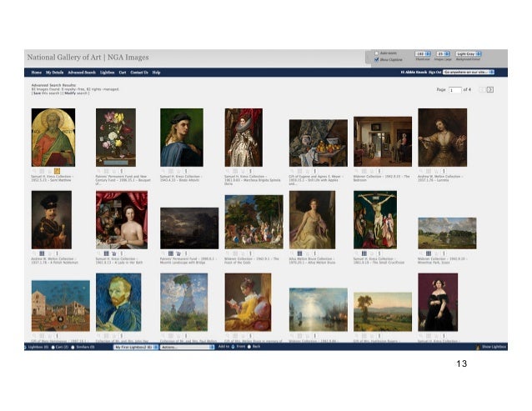Click the dollar icon under Marchesa Brigida Spinola Doria
The width and height of the screenshot is (532, 411).
pos(250,171)
